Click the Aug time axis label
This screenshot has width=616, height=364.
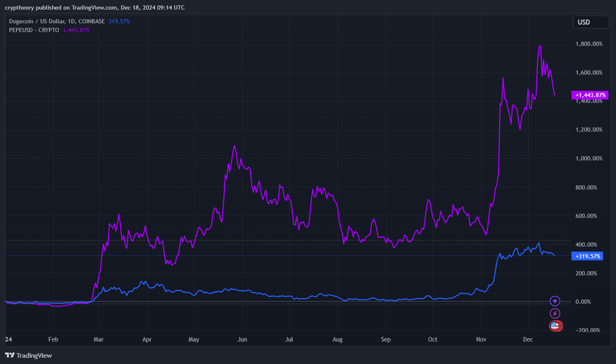[x=338, y=339]
